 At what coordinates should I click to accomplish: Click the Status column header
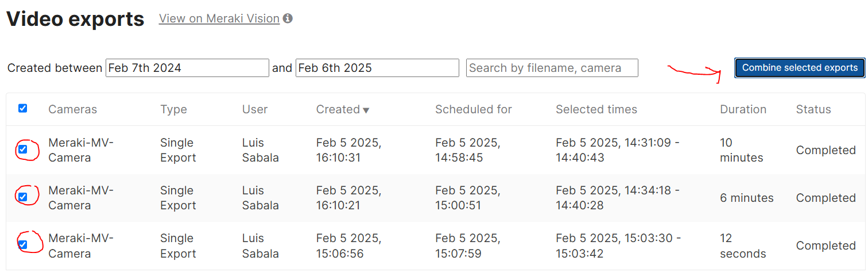click(813, 109)
